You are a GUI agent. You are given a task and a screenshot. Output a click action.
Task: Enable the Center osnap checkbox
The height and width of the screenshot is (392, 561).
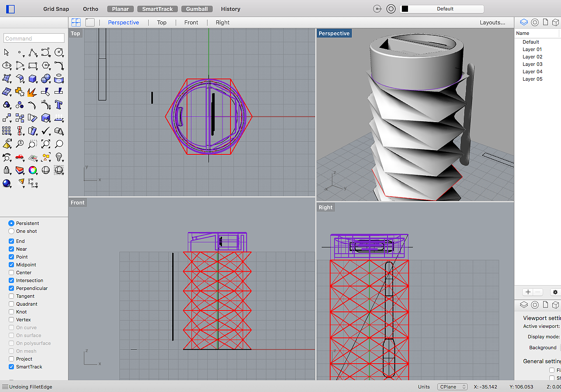[11, 273]
